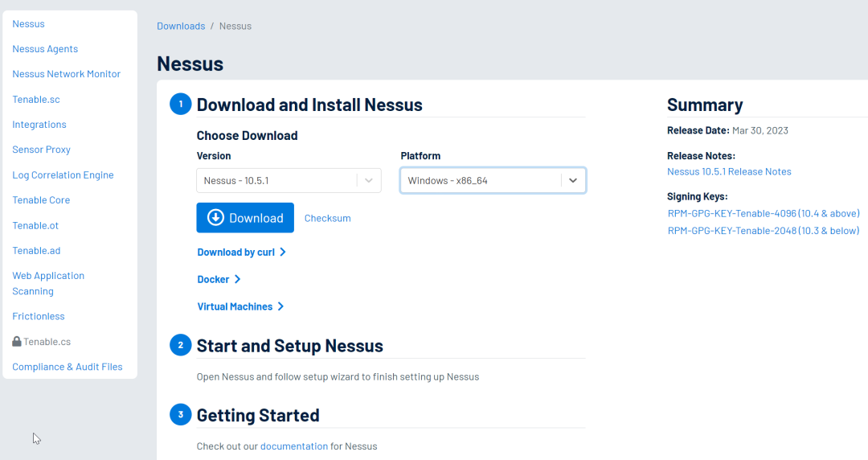Click the lock icon beside Tenable.cs

tap(17, 342)
